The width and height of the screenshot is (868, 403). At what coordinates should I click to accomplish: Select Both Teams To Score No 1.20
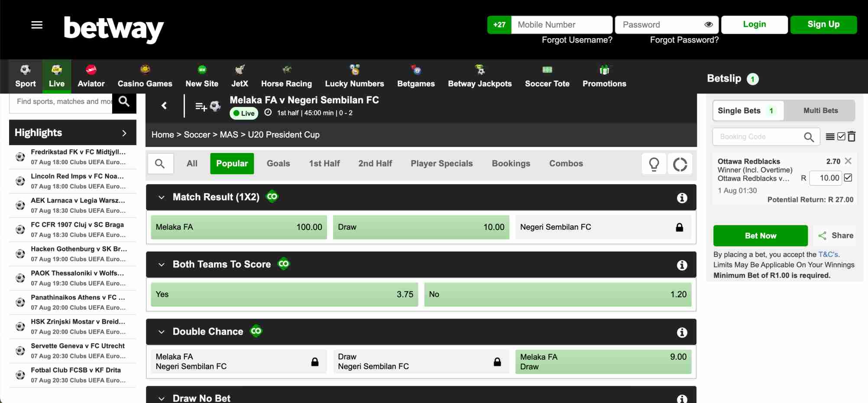[558, 295]
